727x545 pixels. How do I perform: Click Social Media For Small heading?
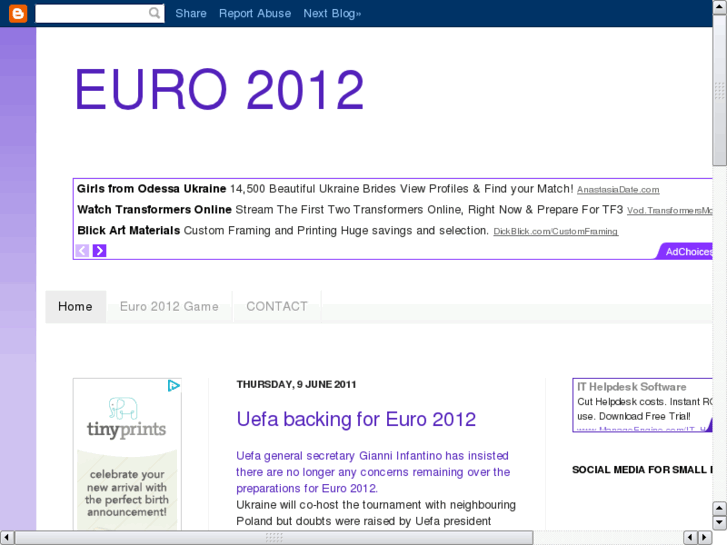click(x=642, y=470)
